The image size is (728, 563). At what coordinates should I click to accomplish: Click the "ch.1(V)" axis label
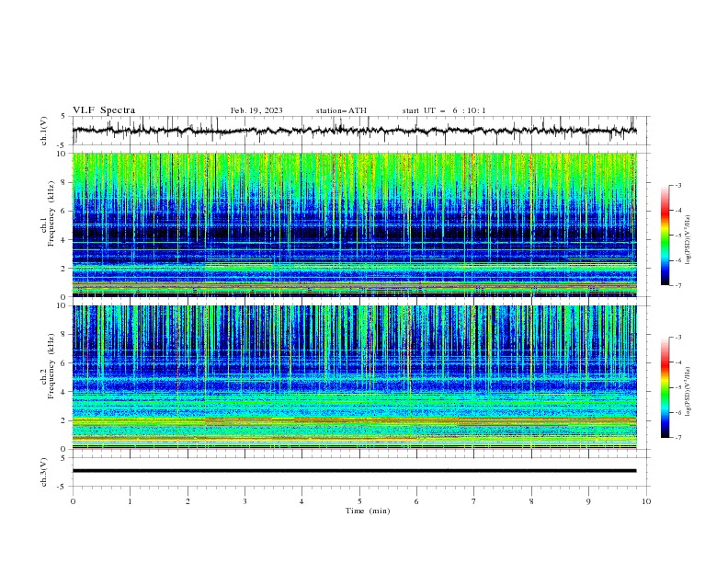click(44, 131)
